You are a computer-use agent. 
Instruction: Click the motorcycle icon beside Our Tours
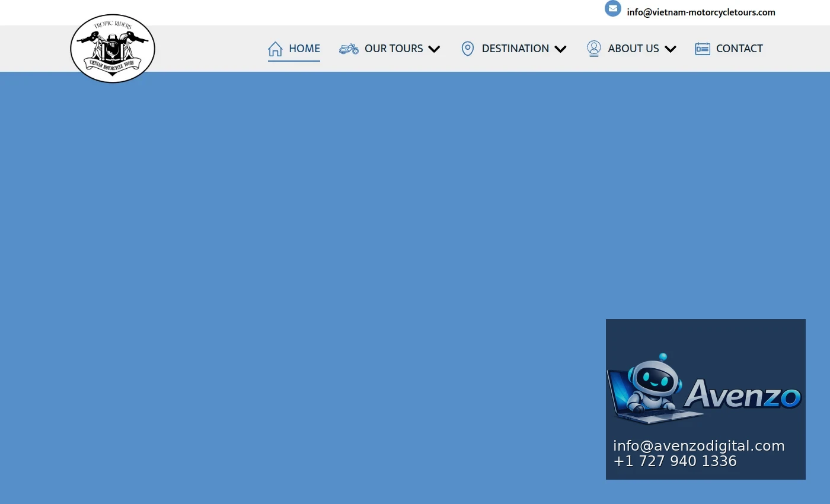tap(349, 49)
